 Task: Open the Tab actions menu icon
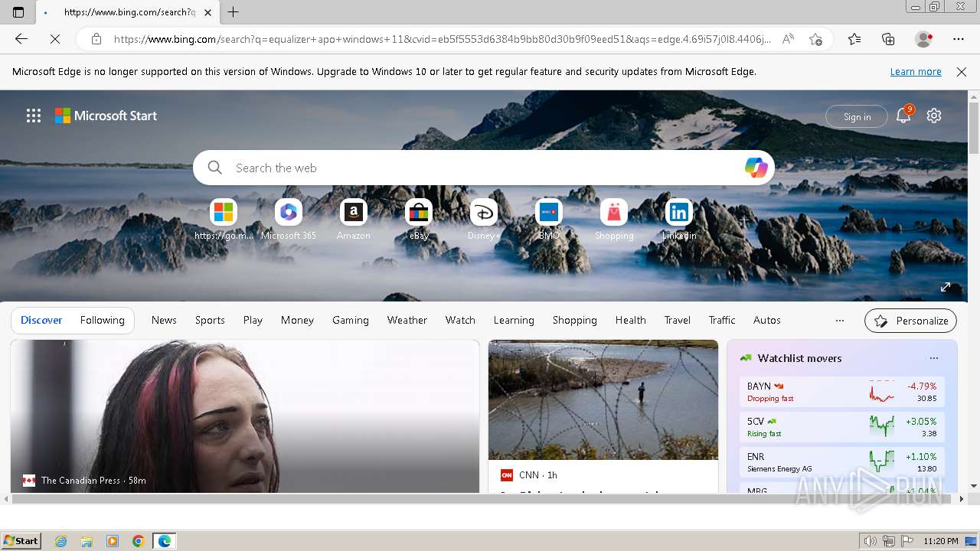point(18,12)
